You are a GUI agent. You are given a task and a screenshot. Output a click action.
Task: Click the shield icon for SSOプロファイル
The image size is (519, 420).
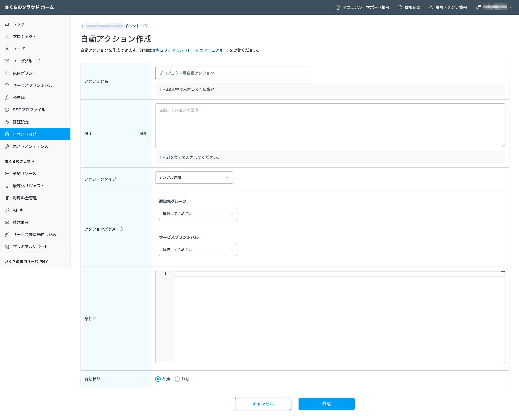pos(7,110)
